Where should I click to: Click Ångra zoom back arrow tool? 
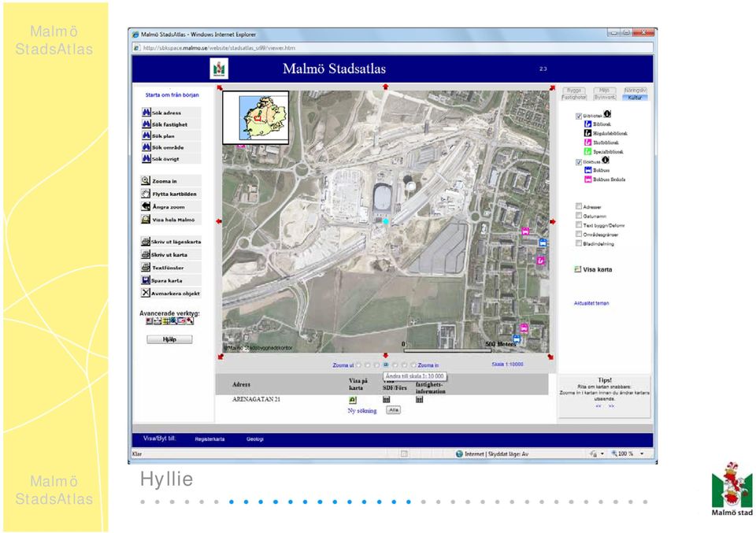click(x=171, y=206)
